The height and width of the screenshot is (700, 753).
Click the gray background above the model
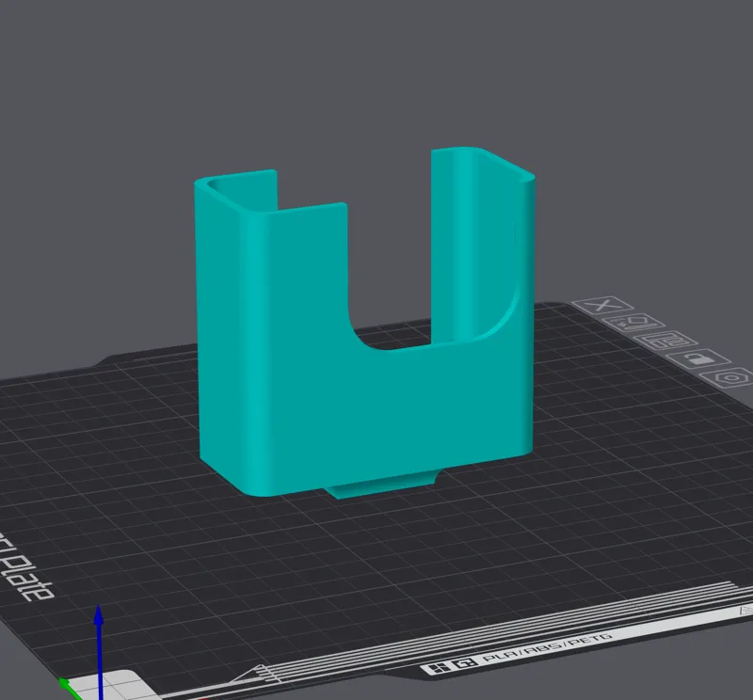tap(375, 72)
